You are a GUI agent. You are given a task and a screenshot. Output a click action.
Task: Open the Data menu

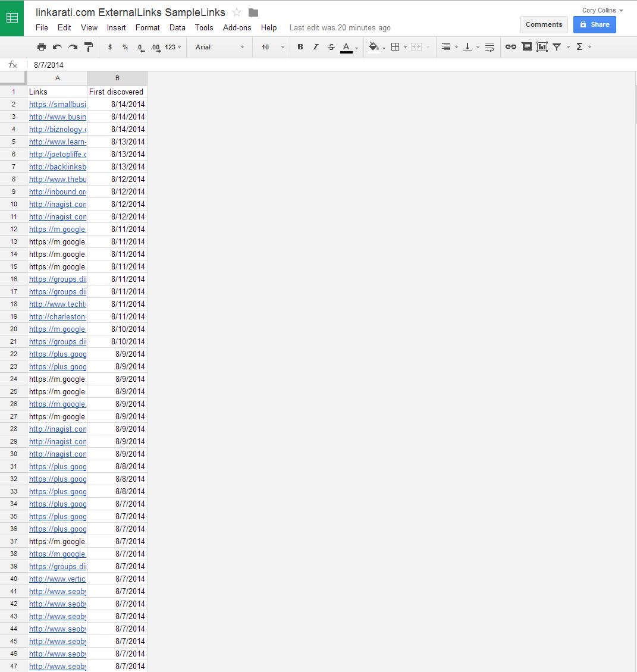pyautogui.click(x=177, y=27)
